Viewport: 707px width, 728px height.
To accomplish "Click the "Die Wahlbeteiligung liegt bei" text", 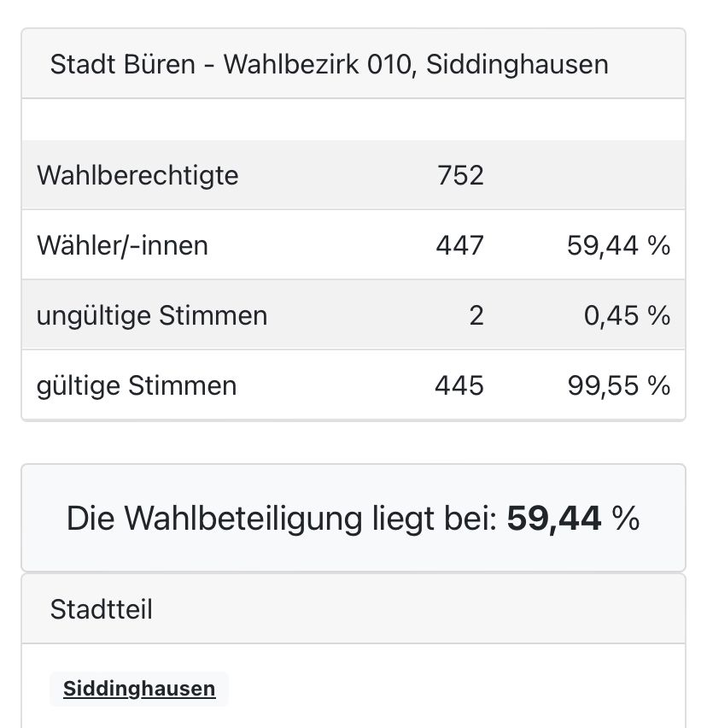I will [x=282, y=519].
